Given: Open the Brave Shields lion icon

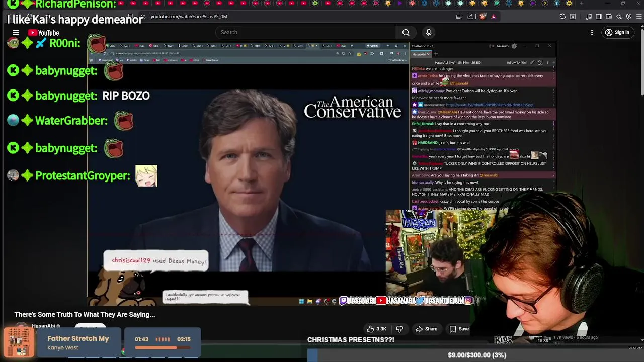Looking at the screenshot, I should point(483,17).
